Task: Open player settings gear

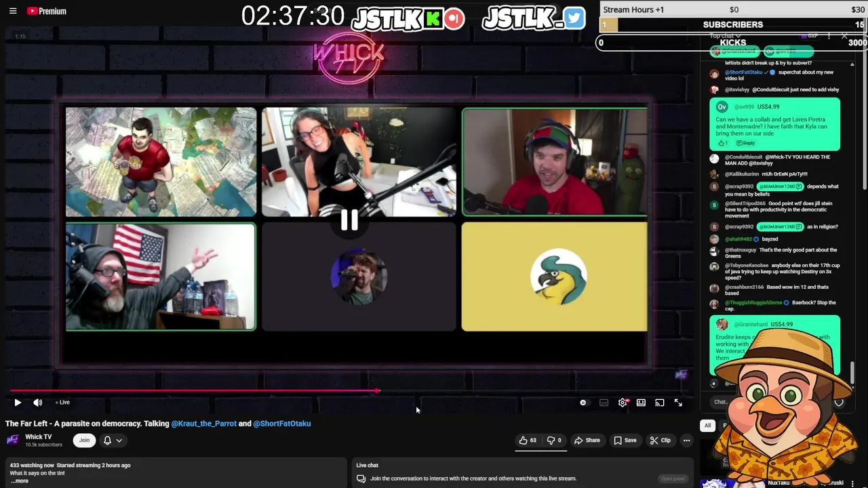Action: click(623, 403)
